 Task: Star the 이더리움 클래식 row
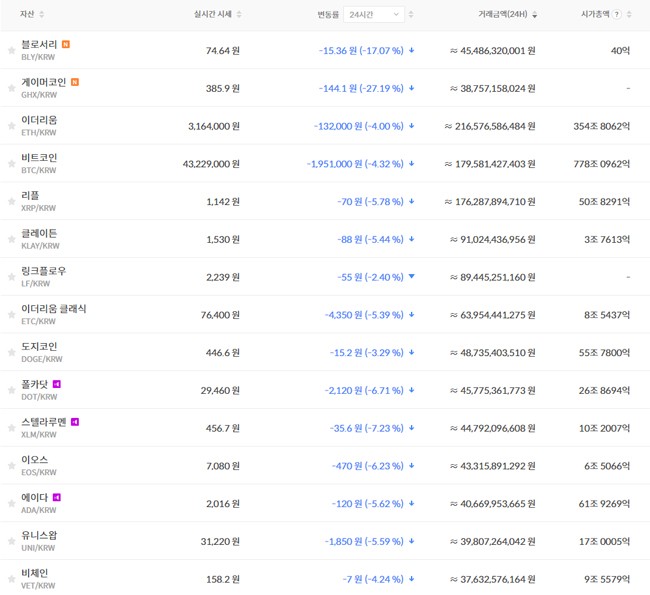[12, 315]
